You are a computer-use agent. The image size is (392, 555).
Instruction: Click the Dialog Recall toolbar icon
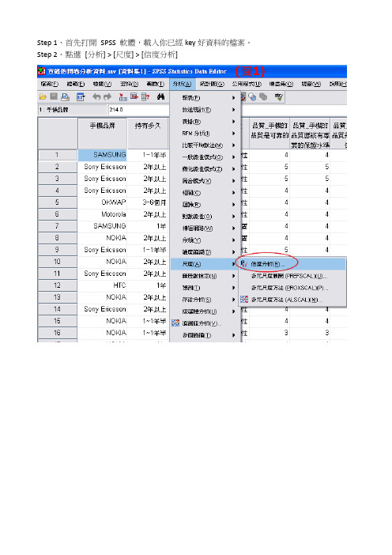[81, 96]
